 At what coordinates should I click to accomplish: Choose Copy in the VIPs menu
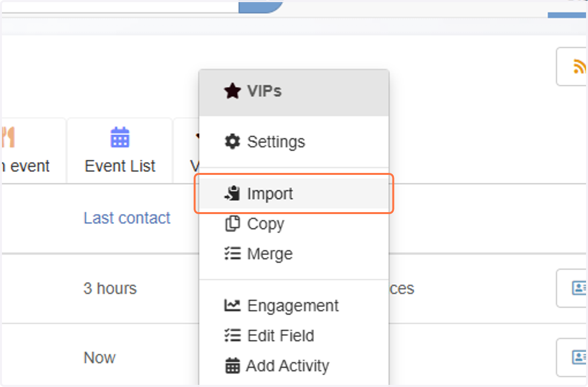(x=294, y=224)
